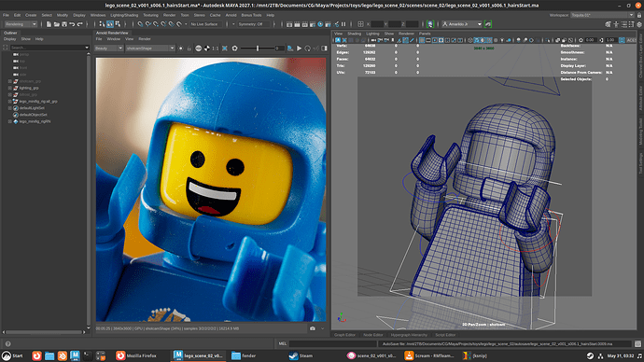Open the Amarildo Jr account dropdown
Image resolution: width=644 pixels, height=362 pixels.
click(462, 24)
